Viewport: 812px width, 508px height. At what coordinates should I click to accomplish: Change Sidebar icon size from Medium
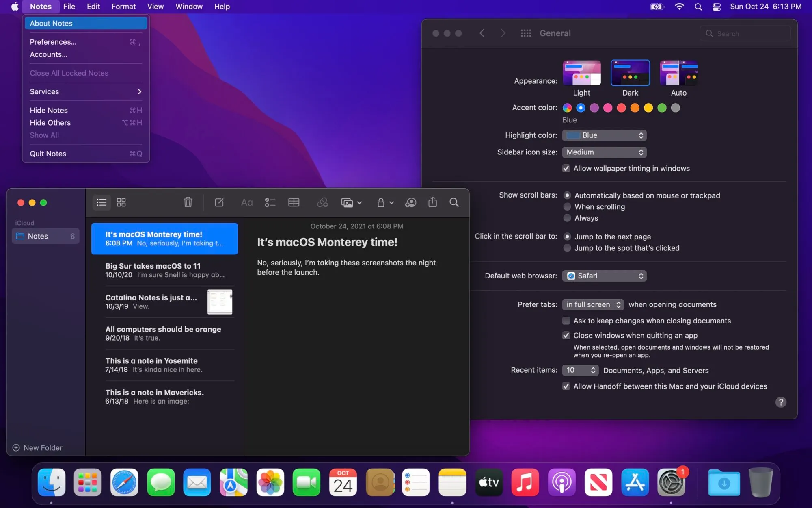[604, 152]
